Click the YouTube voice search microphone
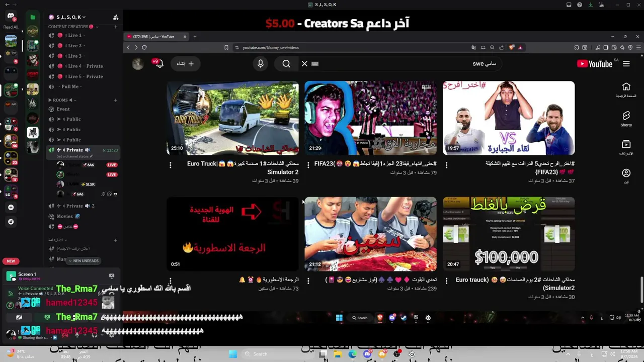 [261, 64]
